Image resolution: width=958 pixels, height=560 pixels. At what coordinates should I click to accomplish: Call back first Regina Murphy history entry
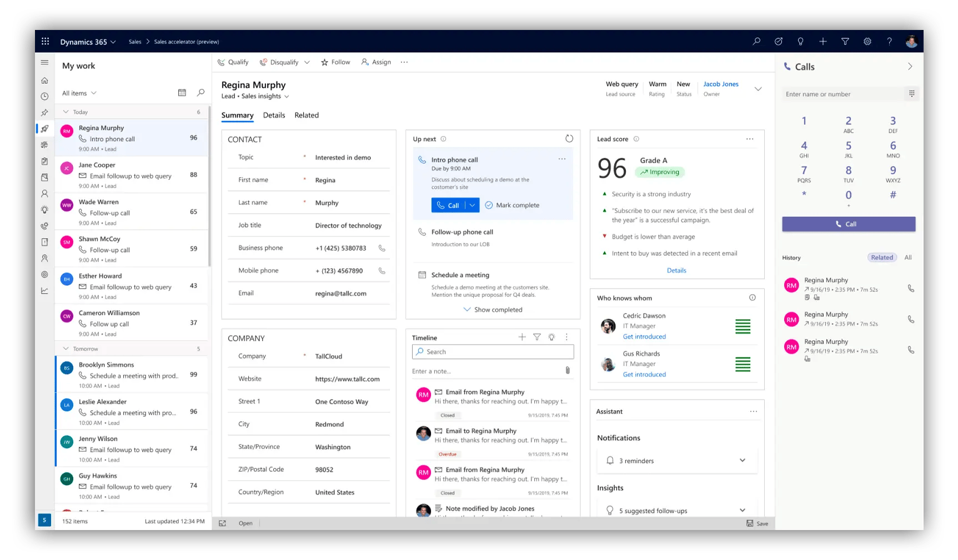tap(911, 289)
